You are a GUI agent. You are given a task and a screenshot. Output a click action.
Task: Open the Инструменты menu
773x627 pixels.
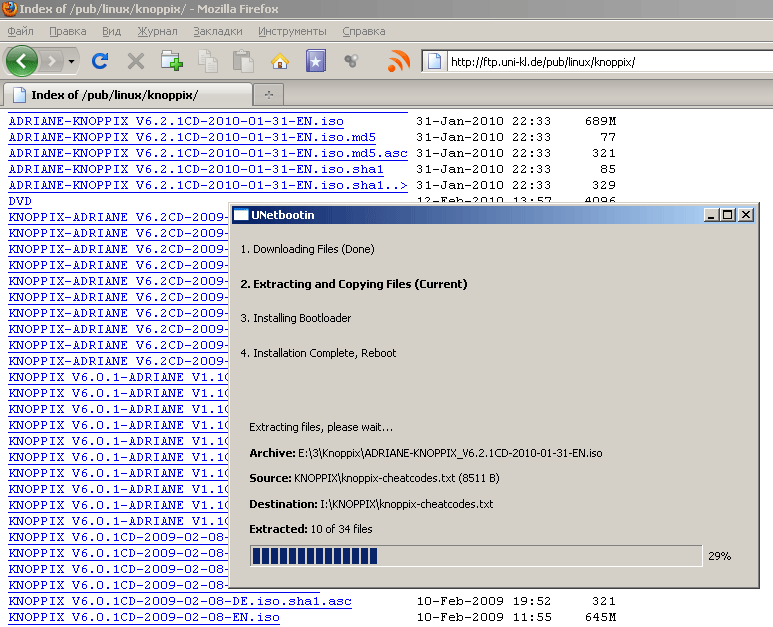pyautogui.click(x=292, y=31)
